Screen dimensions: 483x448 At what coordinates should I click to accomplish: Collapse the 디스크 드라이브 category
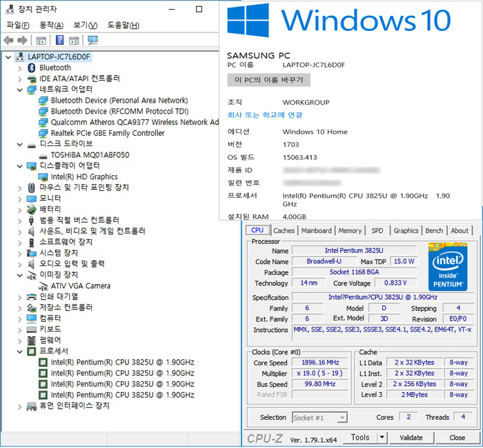tap(20, 144)
